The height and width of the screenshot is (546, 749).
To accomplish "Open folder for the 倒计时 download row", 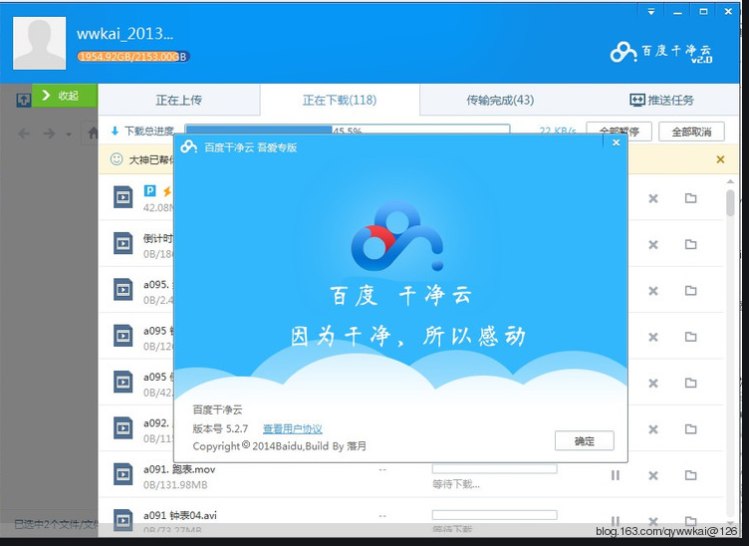I will [x=690, y=244].
